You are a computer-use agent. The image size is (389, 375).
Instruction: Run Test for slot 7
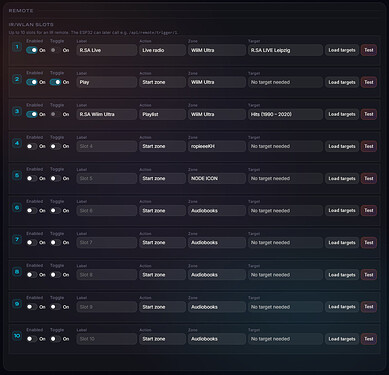(369, 243)
